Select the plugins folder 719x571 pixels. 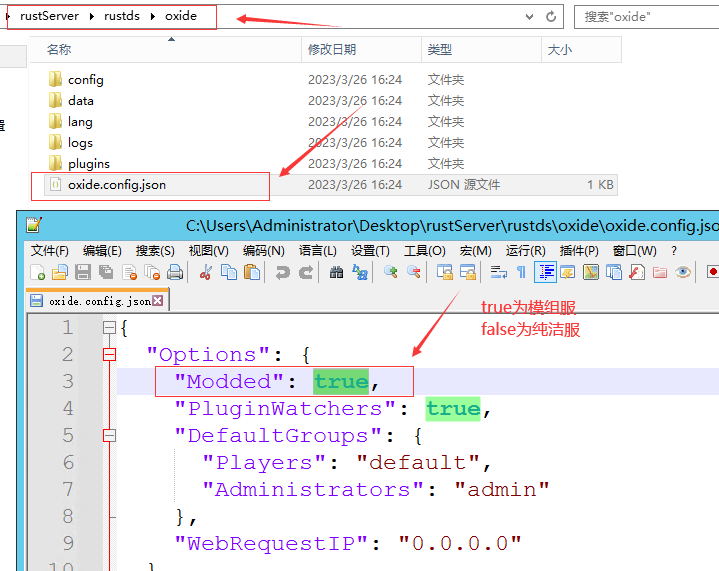click(88, 164)
